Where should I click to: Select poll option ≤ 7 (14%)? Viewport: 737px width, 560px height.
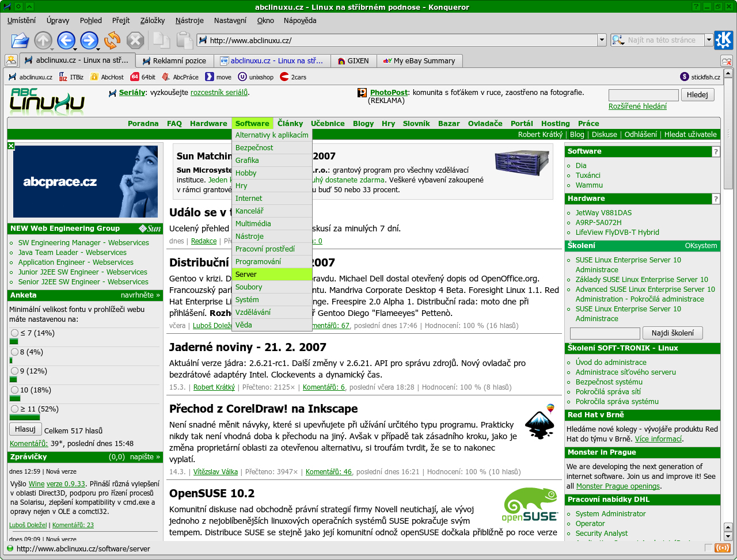click(x=14, y=333)
